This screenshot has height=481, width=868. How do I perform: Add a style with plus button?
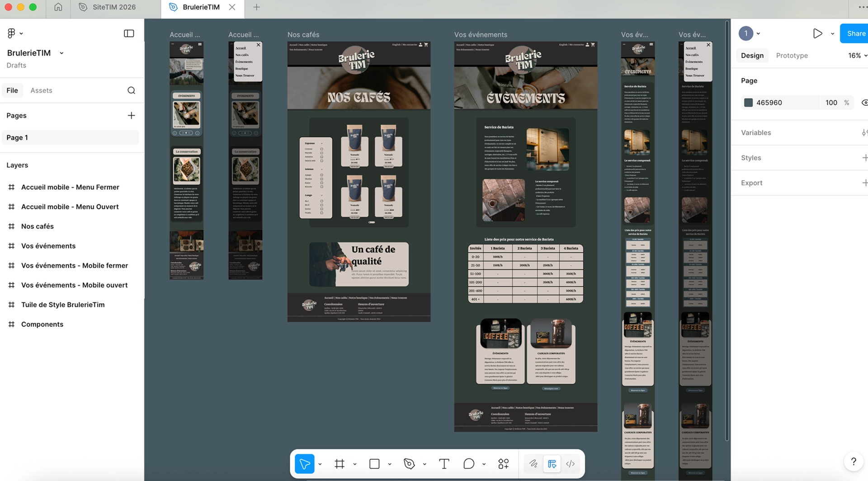(x=864, y=158)
